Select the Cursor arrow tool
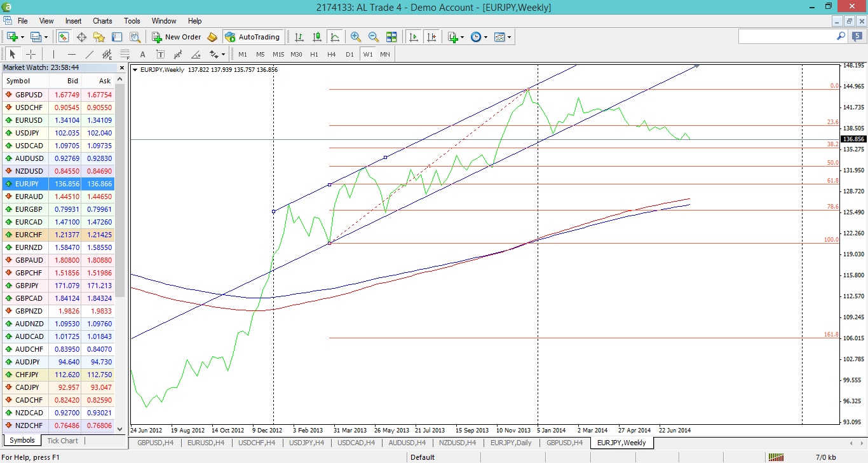Image resolution: width=868 pixels, height=463 pixels. [x=13, y=54]
